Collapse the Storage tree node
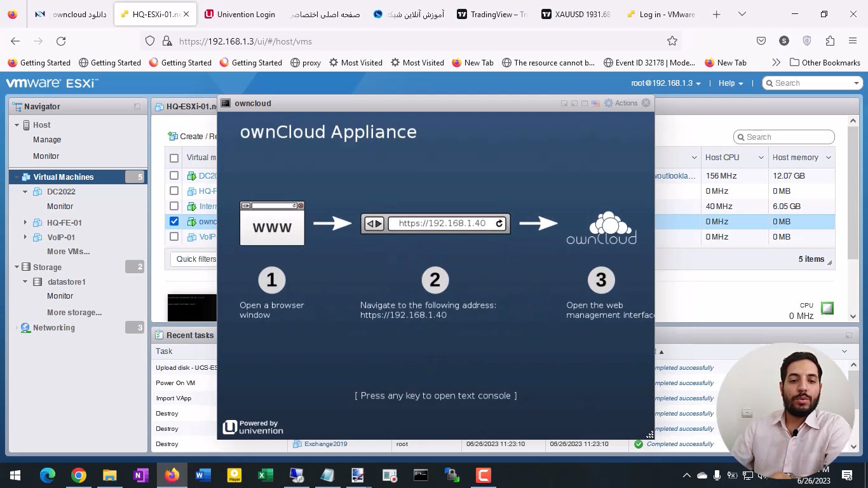 point(17,268)
